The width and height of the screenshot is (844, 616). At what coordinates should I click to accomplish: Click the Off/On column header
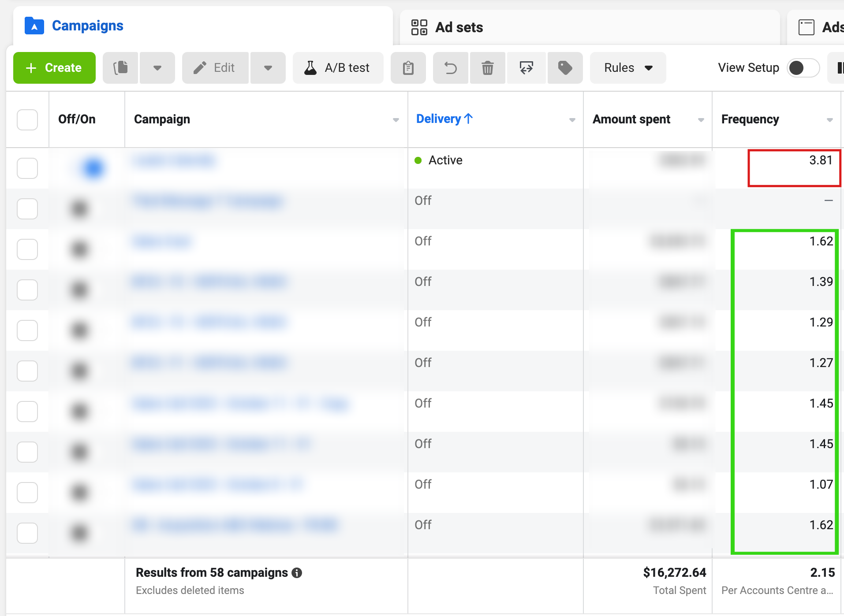coord(77,119)
